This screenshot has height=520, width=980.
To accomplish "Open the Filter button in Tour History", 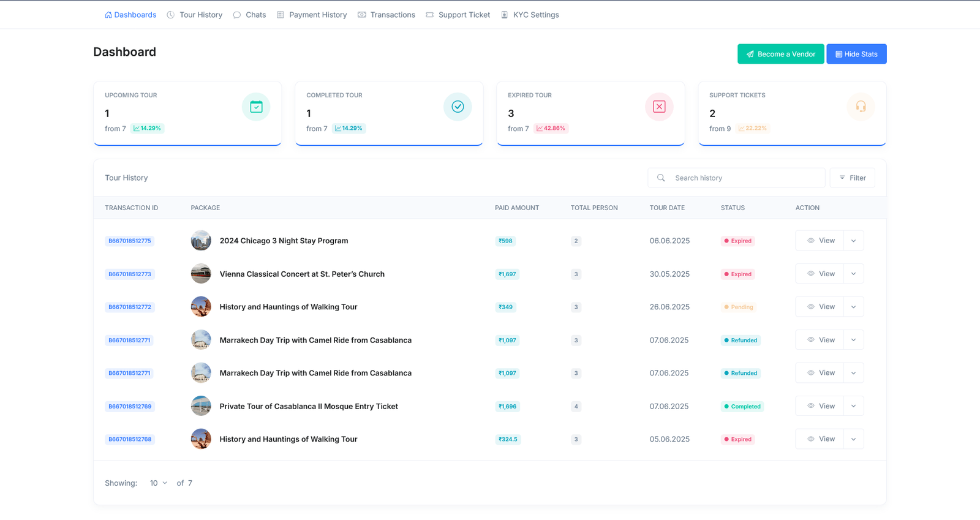I will (852, 178).
